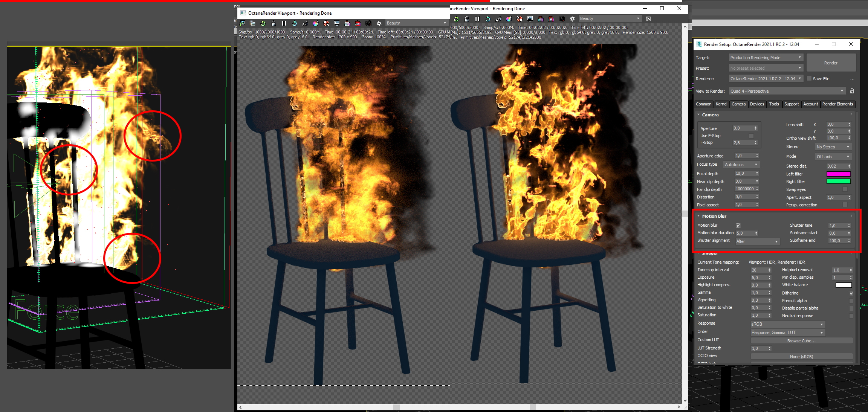Click camera icon in the right viewport toolbar
Viewport: 868px width, 412px height.
(562, 19)
